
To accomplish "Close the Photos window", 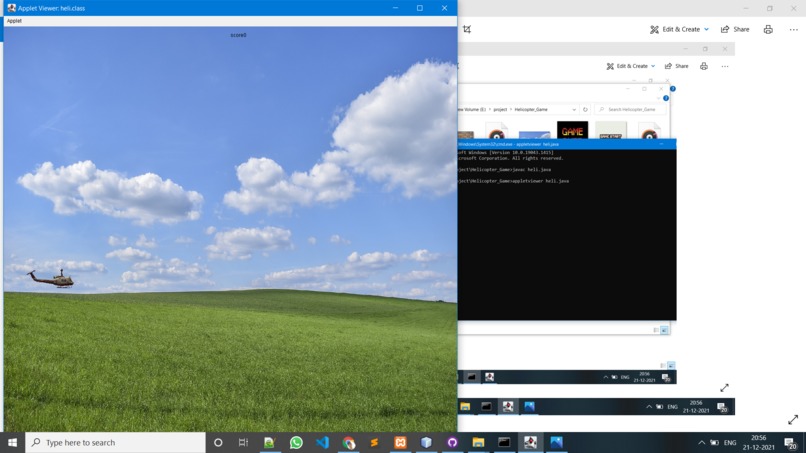I will [x=794, y=8].
